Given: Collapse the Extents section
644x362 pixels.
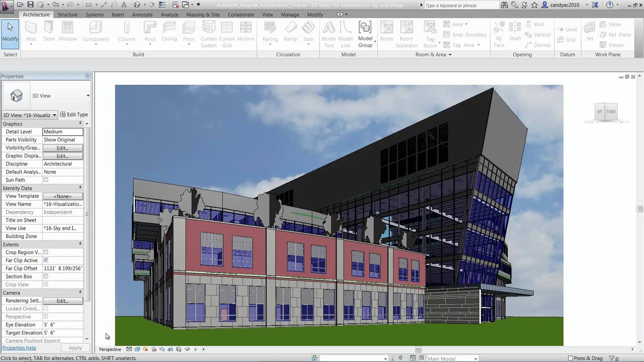Looking at the screenshot, I should click(x=80, y=244).
